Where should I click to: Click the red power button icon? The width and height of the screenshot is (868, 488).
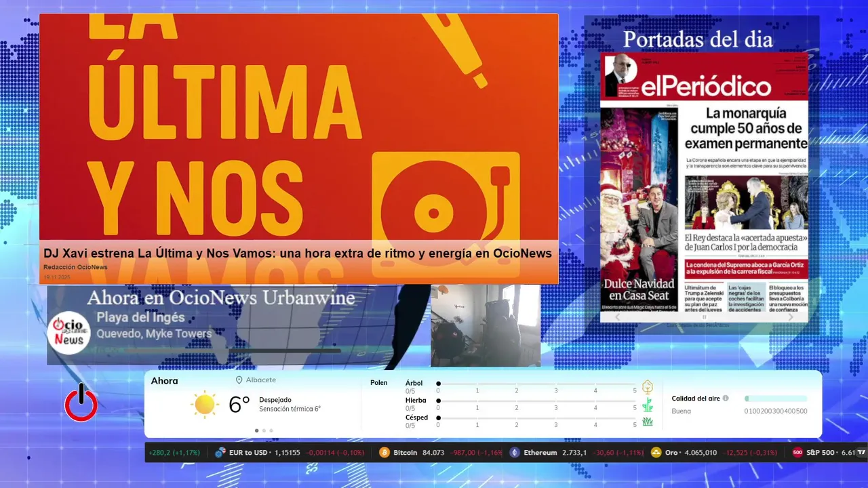[81, 403]
